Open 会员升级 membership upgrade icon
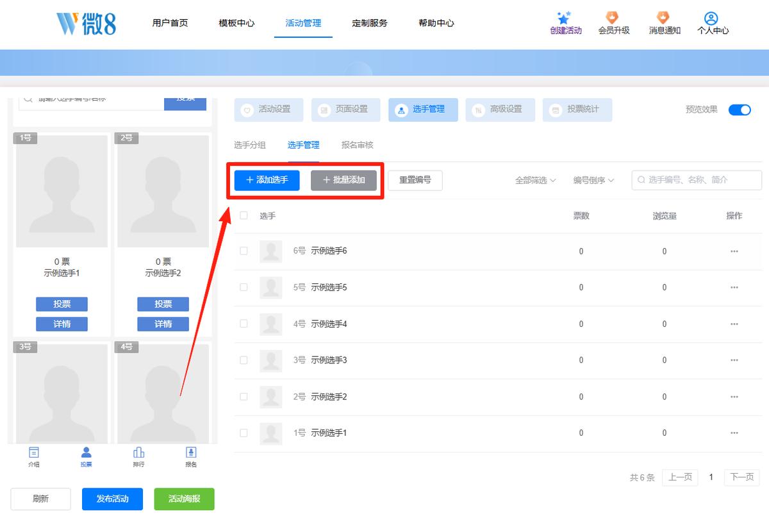The height and width of the screenshot is (532, 769). (x=613, y=18)
